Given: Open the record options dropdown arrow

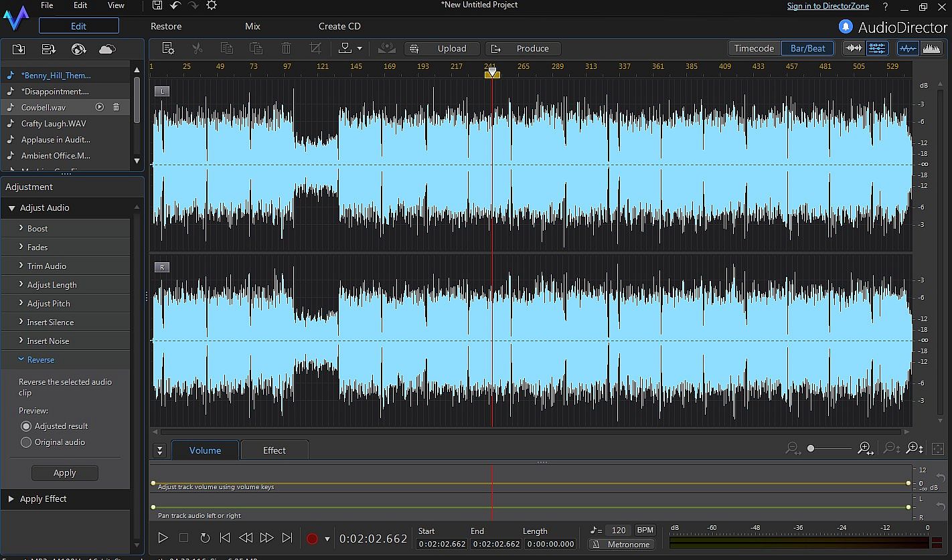Looking at the screenshot, I should click(327, 539).
